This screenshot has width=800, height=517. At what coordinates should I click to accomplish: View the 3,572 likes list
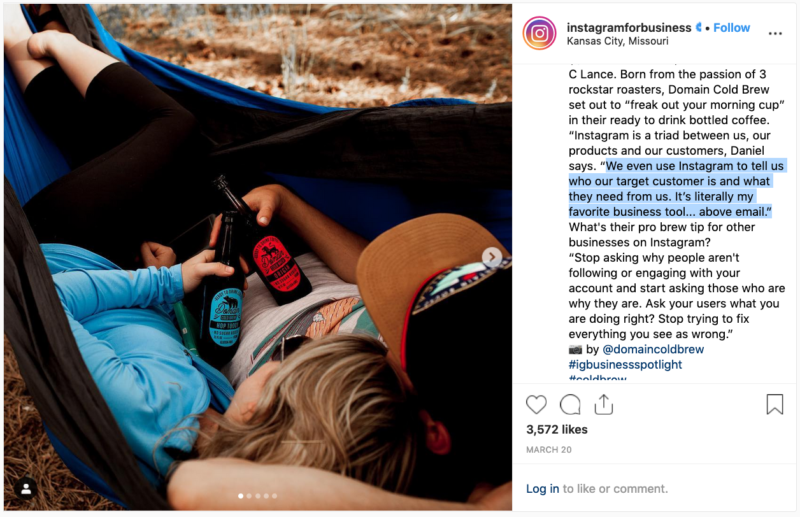(x=557, y=430)
